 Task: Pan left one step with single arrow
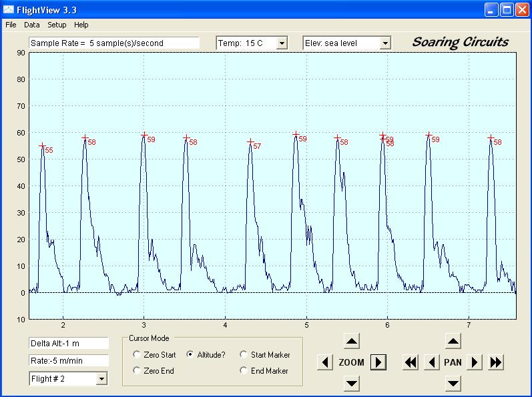coord(432,362)
